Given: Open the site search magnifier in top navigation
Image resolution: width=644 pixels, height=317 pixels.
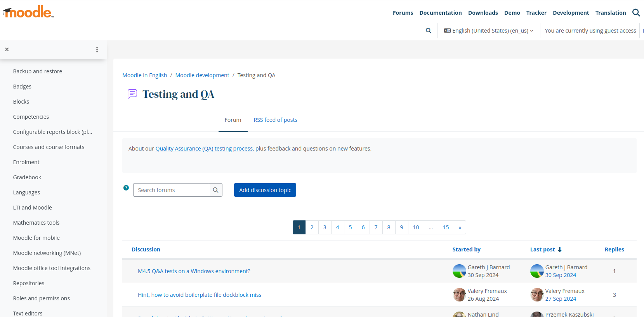Looking at the screenshot, I should coord(636,13).
